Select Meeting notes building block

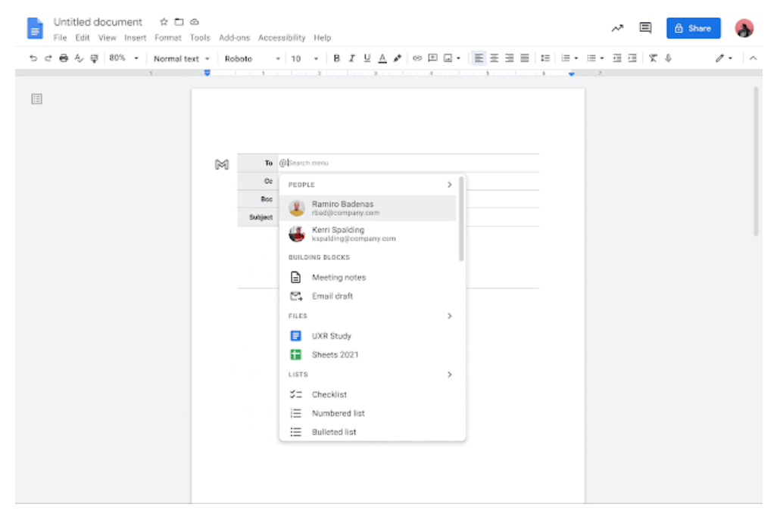339,278
